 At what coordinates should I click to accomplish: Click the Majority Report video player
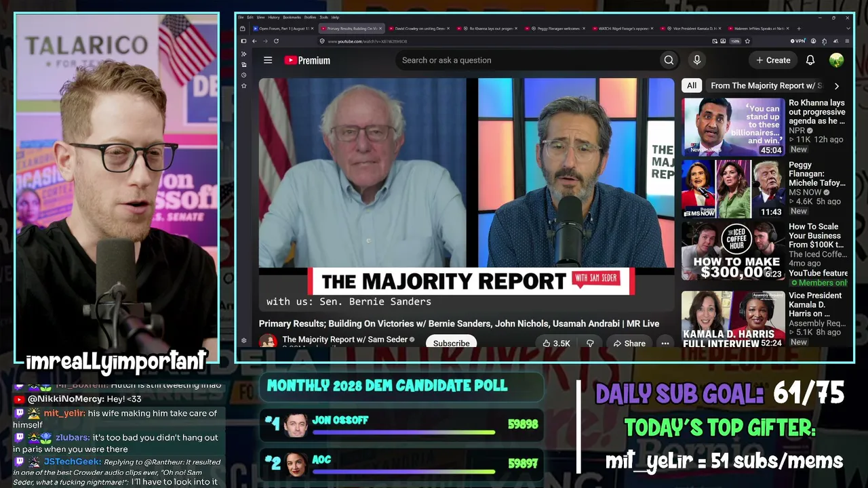pyautogui.click(x=467, y=195)
